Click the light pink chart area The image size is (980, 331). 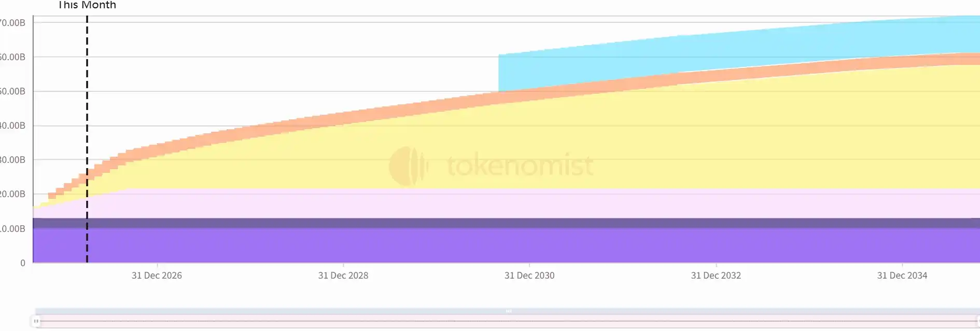tap(519, 203)
